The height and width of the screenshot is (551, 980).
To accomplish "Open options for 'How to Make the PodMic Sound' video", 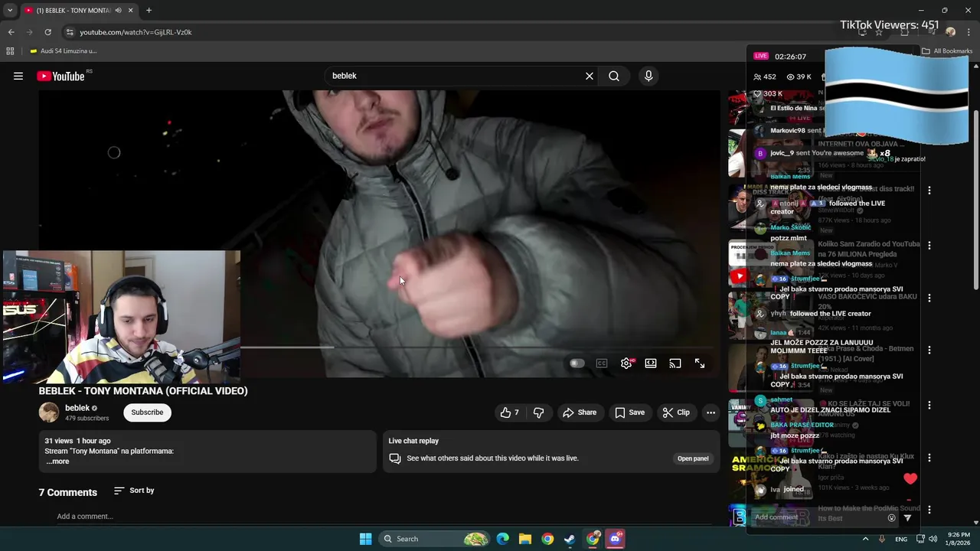I will [929, 510].
